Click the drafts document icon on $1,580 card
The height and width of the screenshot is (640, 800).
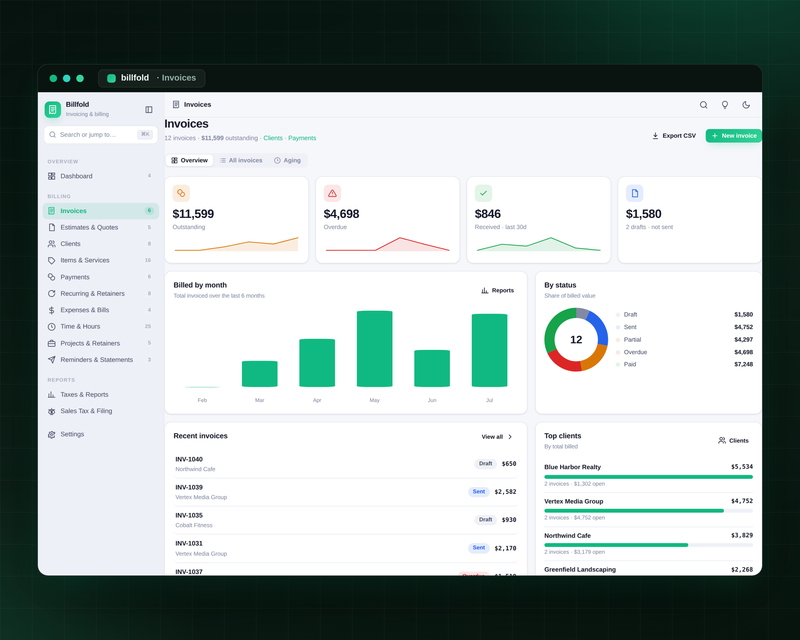point(634,193)
